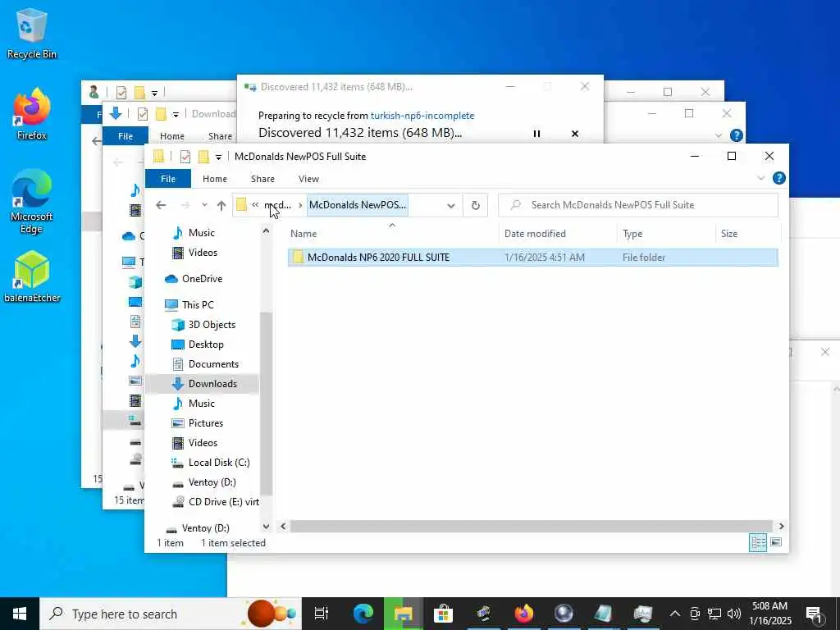Open Microsoft Store from the taskbar
The width and height of the screenshot is (840, 630).
tap(444, 614)
